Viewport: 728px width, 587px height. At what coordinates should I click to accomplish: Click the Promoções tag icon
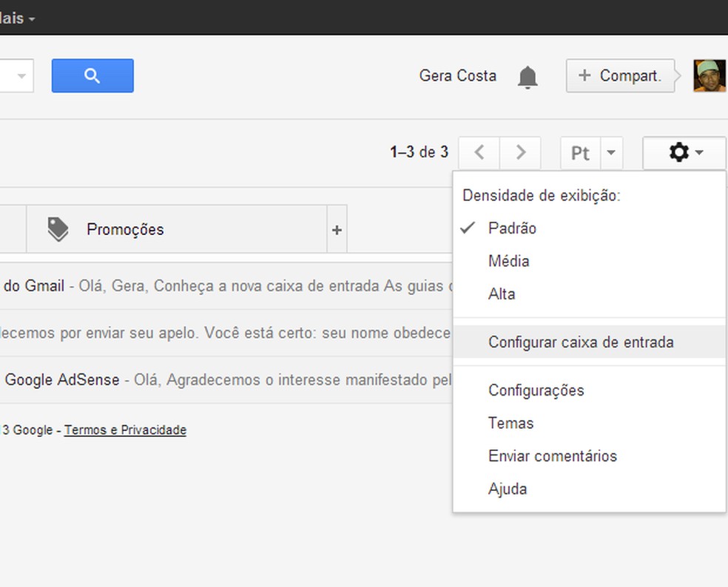tap(58, 229)
